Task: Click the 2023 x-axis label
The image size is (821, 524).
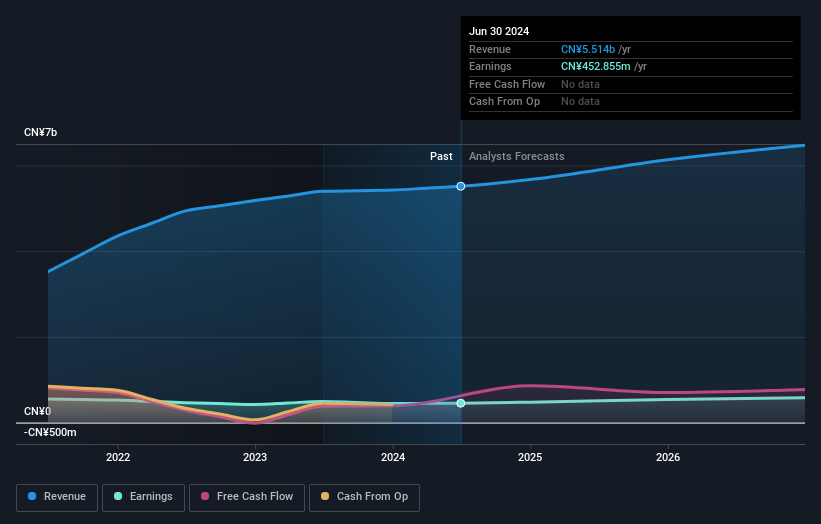Action: [x=255, y=457]
